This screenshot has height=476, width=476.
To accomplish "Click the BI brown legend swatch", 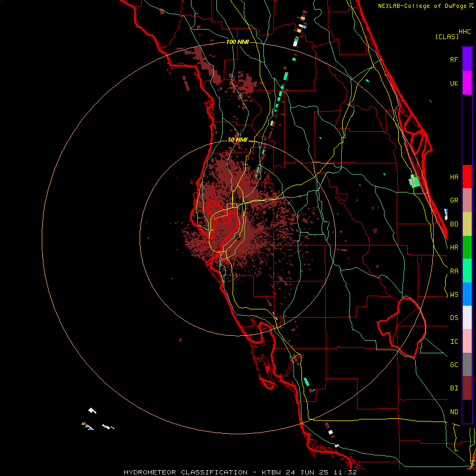I will pos(467,388).
